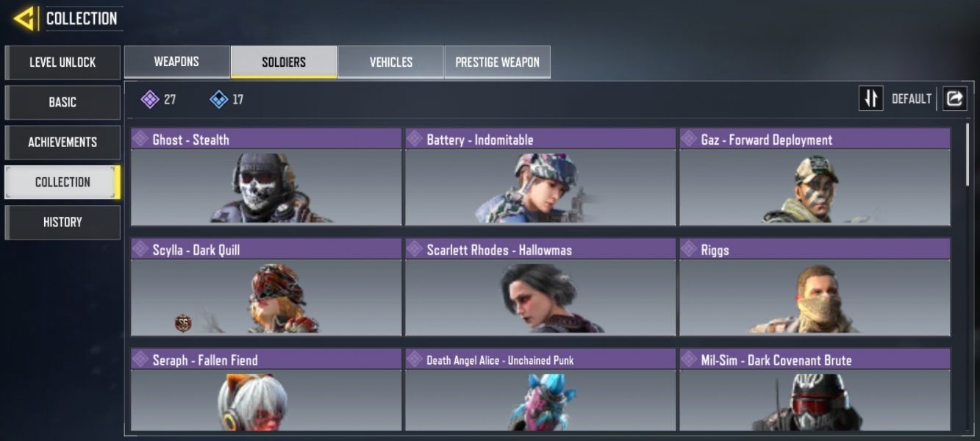Image resolution: width=980 pixels, height=441 pixels.
Task: Click the S5 badge on Scylla card
Action: point(183,323)
